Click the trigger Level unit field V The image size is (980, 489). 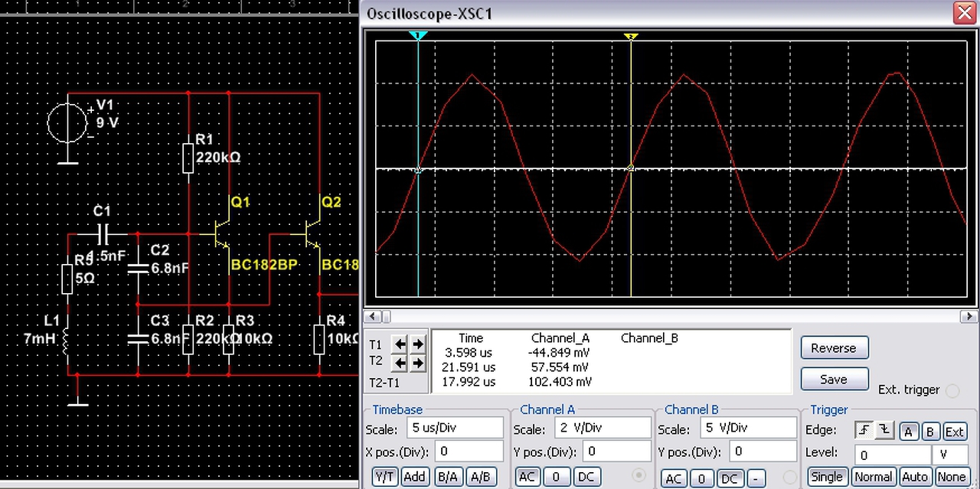950,455
